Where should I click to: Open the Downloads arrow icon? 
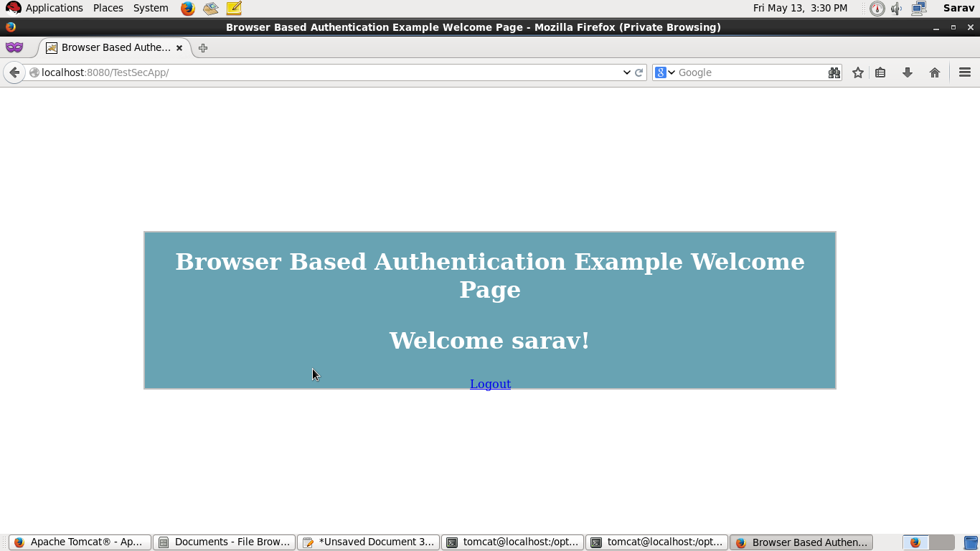[x=907, y=72]
